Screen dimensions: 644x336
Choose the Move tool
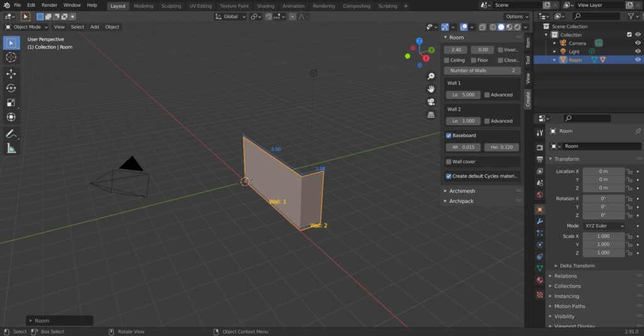pos(11,73)
